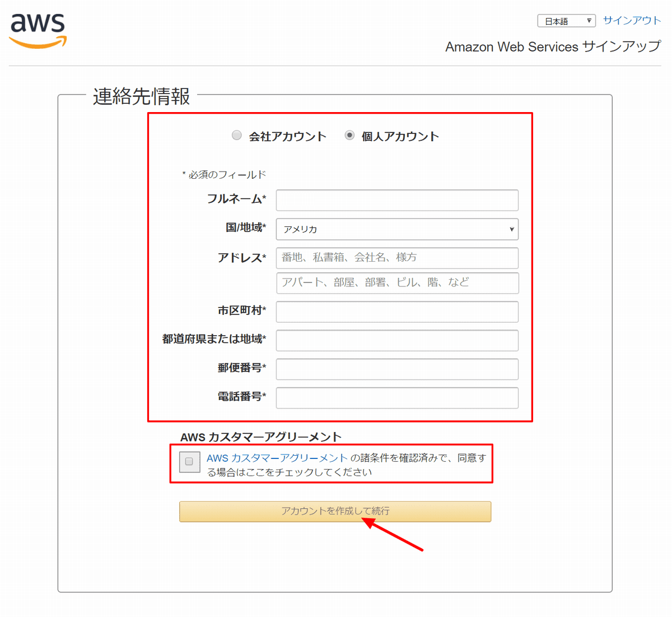Select the 会社アカウント radio button
This screenshot has height=617, width=672.
point(236,135)
